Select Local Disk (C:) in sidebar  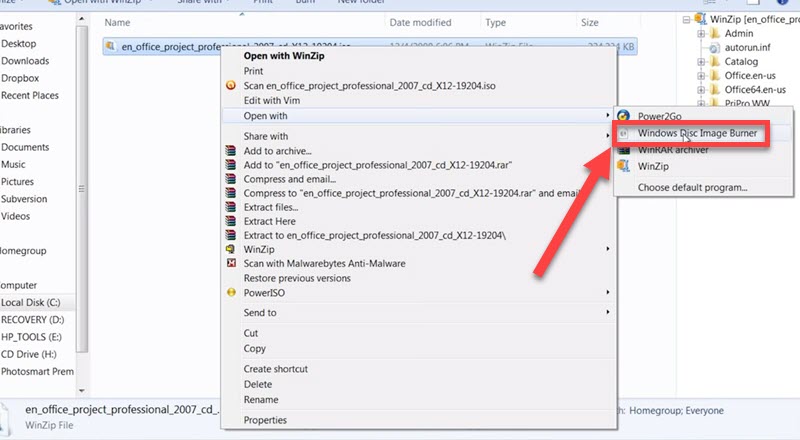(31, 302)
